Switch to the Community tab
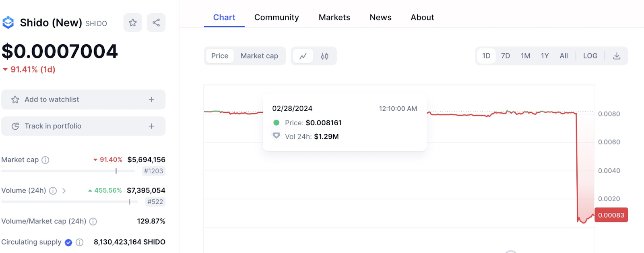The width and height of the screenshot is (644, 253). coord(277,17)
